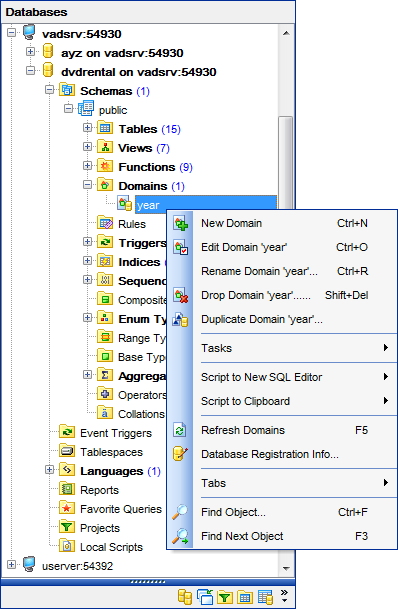Select the Reports tree item
Viewport: 398px width, 609px height.
pyautogui.click(x=99, y=490)
